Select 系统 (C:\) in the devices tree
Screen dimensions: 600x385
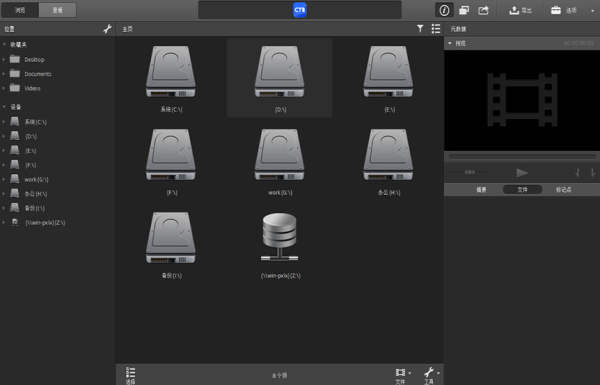coord(36,122)
